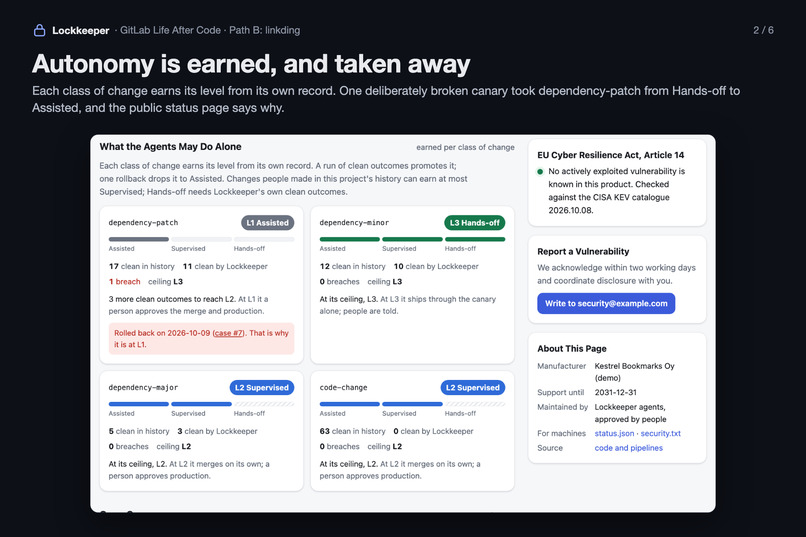Open the code and pipelines link

629,448
